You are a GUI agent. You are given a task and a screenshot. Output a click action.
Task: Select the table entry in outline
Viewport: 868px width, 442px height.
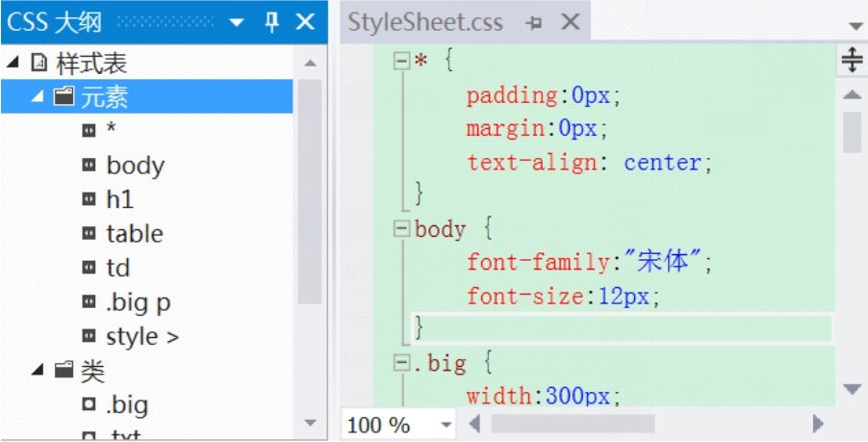tap(135, 234)
